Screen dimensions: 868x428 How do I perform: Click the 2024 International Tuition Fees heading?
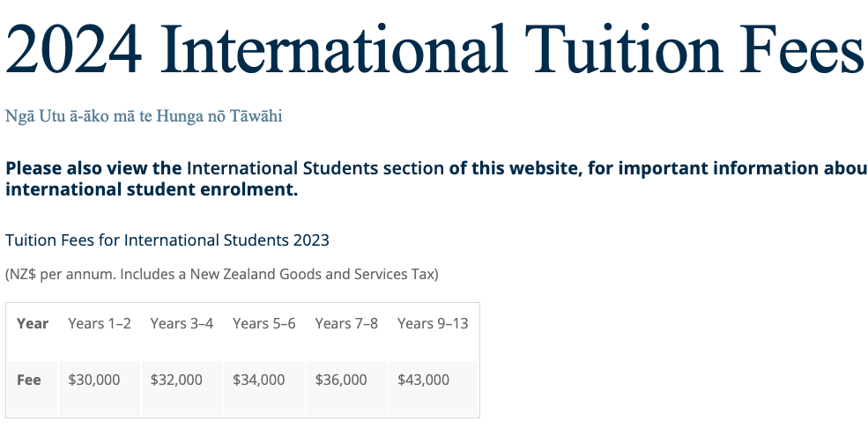(x=434, y=48)
